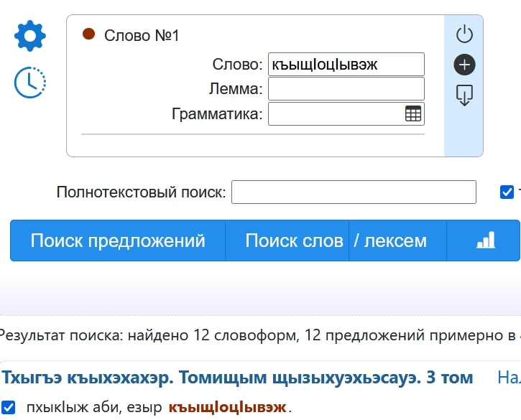Toggle checkbox right of full-text search
Viewport: 521px width, 420px height.
tap(506, 192)
